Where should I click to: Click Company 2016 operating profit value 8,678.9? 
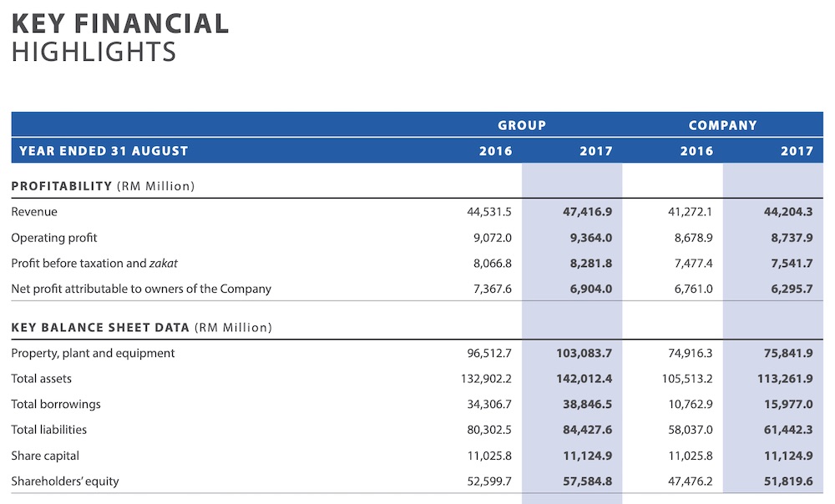click(690, 238)
